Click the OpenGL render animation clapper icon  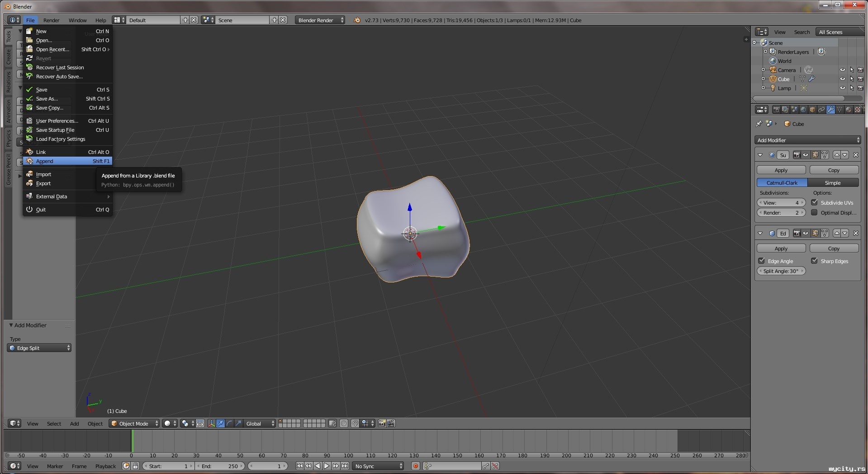[391, 423]
